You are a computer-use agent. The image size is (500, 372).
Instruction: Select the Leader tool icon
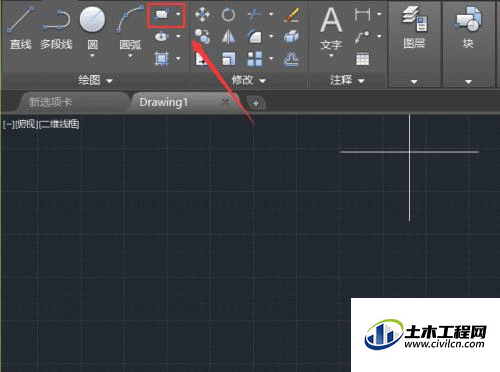[x=362, y=36]
